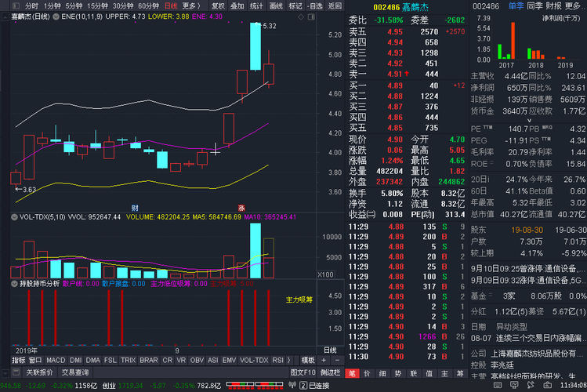Click the keyboard icon in the bottom-right
This screenshot has width=587, height=392.
(x=498, y=385)
